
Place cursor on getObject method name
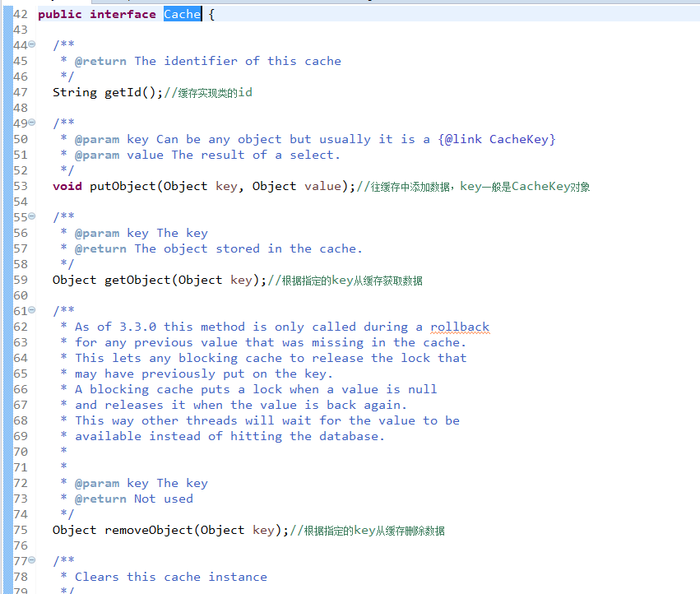tap(137, 280)
